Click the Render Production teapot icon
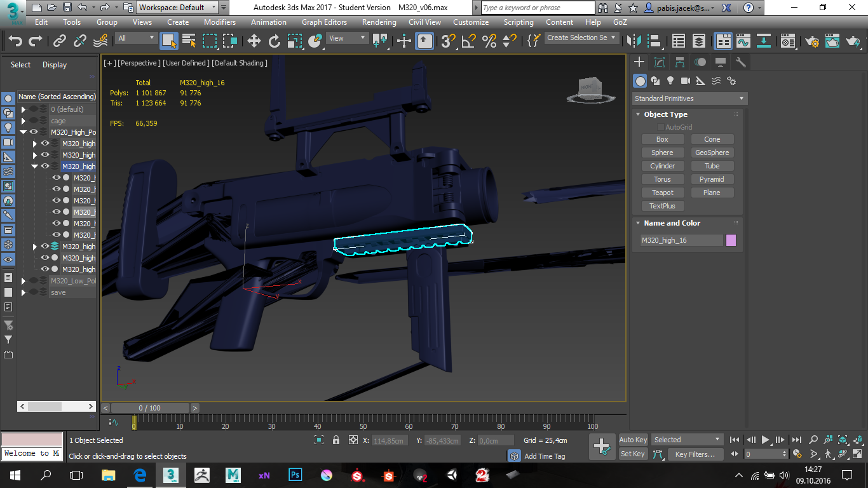This screenshot has width=868, height=488. pos(853,41)
